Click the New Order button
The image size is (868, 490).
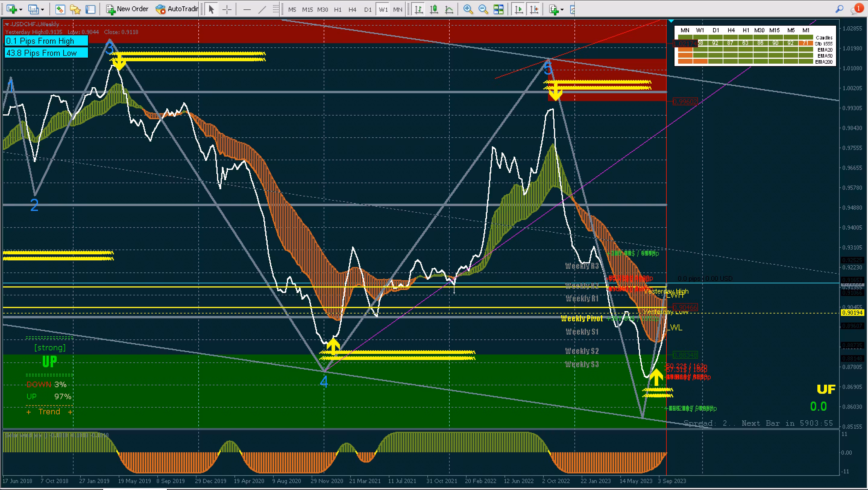127,9
